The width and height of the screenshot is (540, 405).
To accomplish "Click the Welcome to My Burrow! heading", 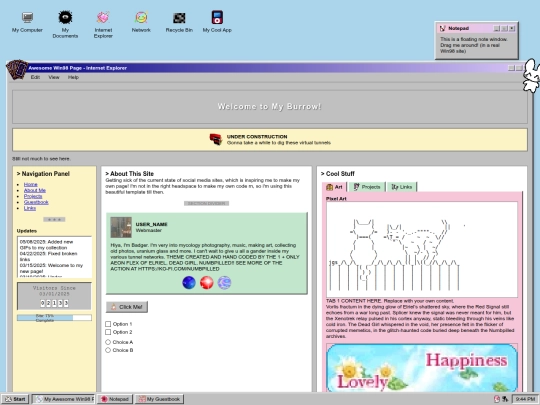I will [270, 106].
